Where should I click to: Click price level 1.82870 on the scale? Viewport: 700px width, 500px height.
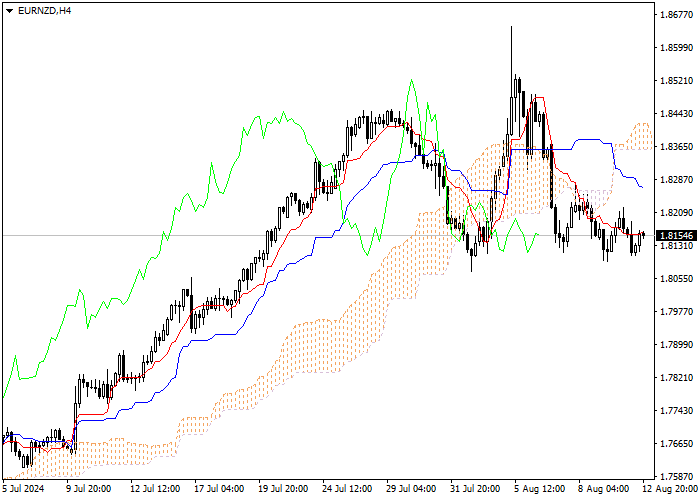click(x=676, y=180)
